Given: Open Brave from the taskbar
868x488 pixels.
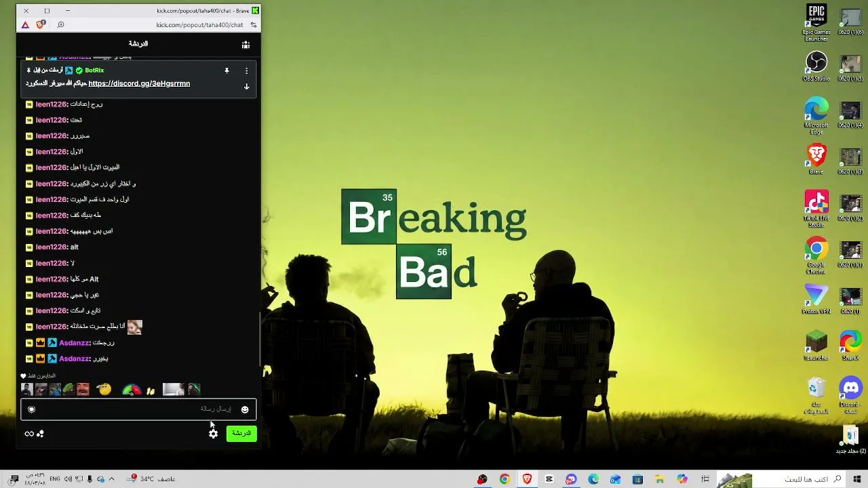Looking at the screenshot, I should [x=527, y=479].
